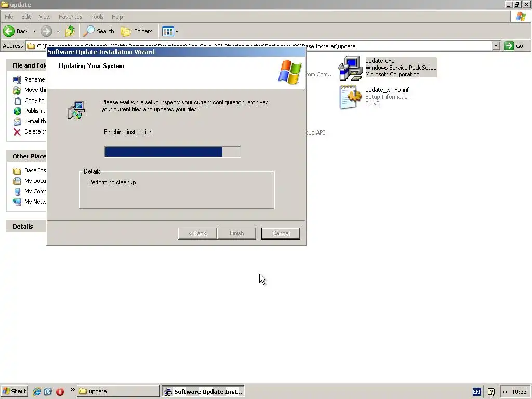Click Move this file task

29,90
